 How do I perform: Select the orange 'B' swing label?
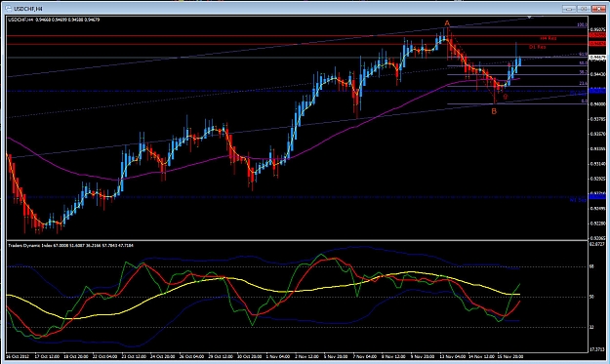coord(494,111)
